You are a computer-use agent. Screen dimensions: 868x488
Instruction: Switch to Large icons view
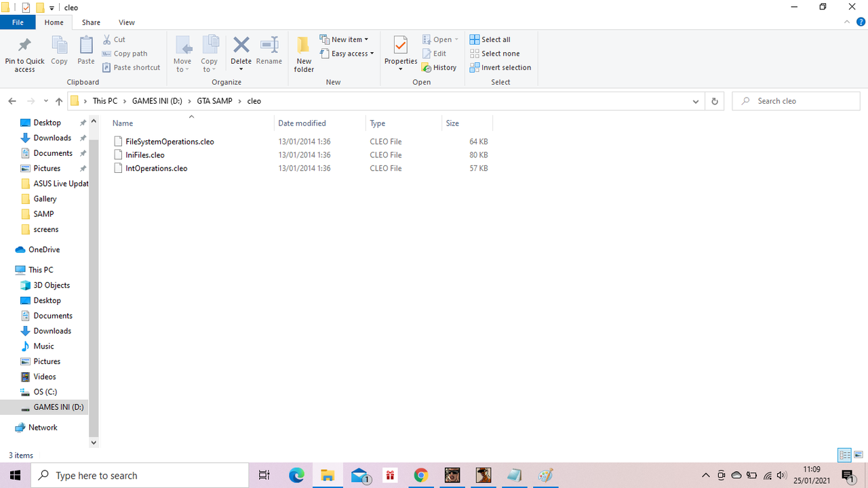859,455
